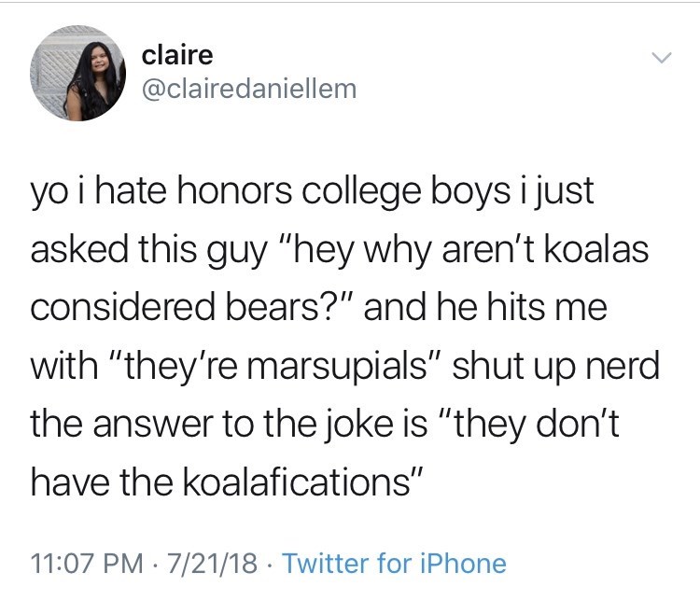This screenshot has height=600, width=700.
Task: Visit the @clairedaniellem handle link
Action: pyautogui.click(x=249, y=88)
